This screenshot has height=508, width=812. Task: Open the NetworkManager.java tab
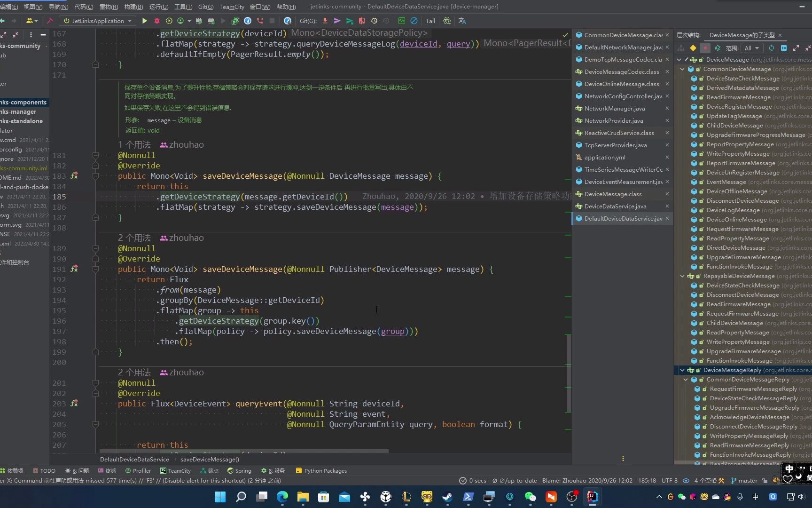click(x=615, y=109)
